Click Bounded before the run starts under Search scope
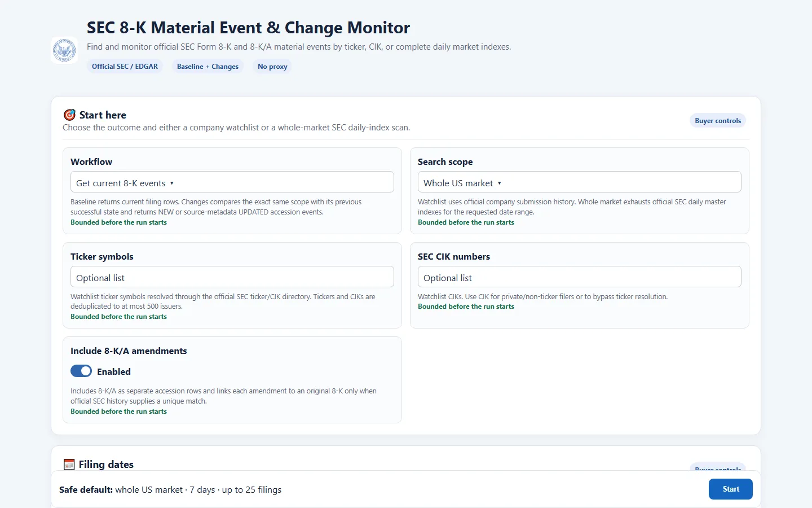The image size is (812, 508). click(x=466, y=222)
